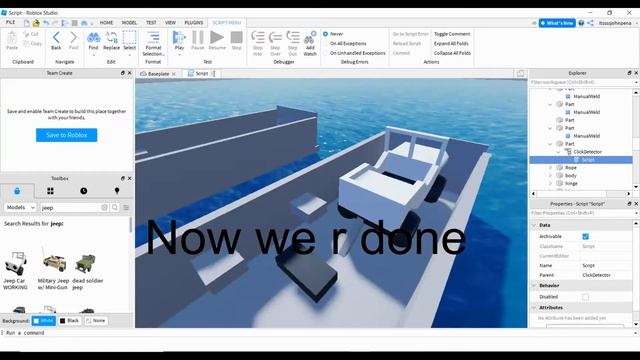640x360 pixels.
Task: Clear the jeep search text
Action: click(104, 207)
